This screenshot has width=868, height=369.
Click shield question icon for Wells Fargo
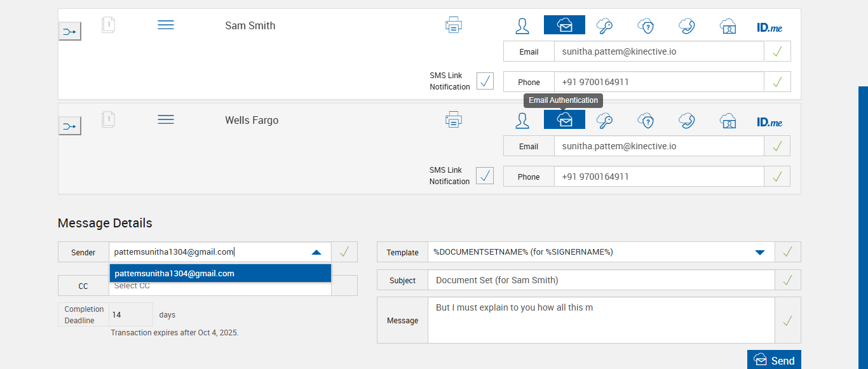point(646,120)
